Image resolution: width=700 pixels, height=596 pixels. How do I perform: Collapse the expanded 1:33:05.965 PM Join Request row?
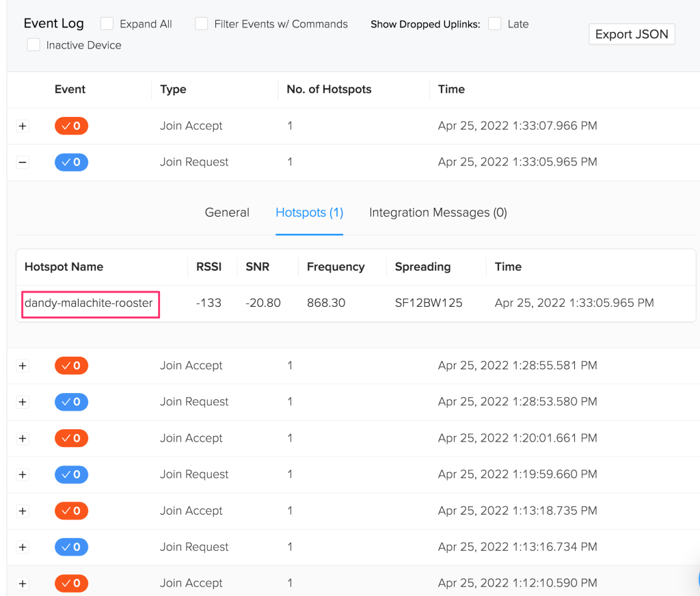[x=23, y=162]
